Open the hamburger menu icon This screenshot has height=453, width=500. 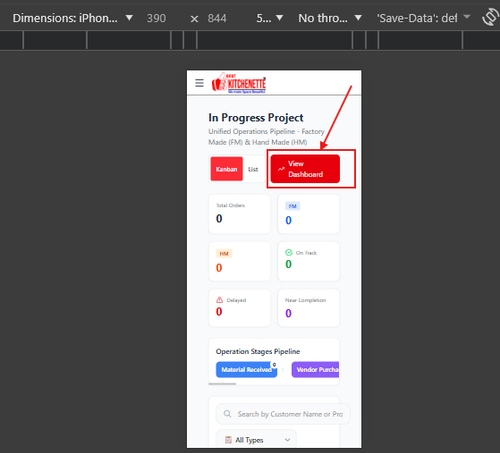pyautogui.click(x=199, y=83)
